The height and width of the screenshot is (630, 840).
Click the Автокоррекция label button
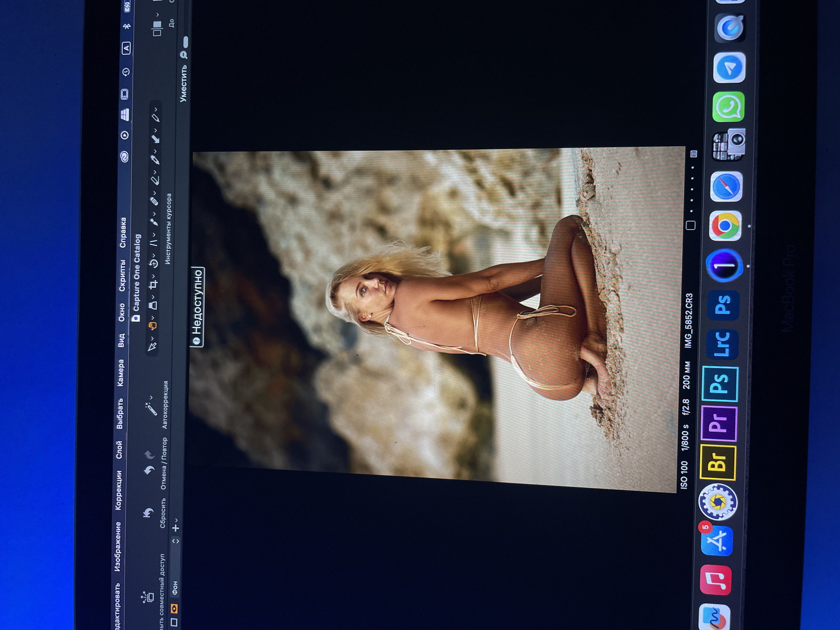[x=165, y=404]
